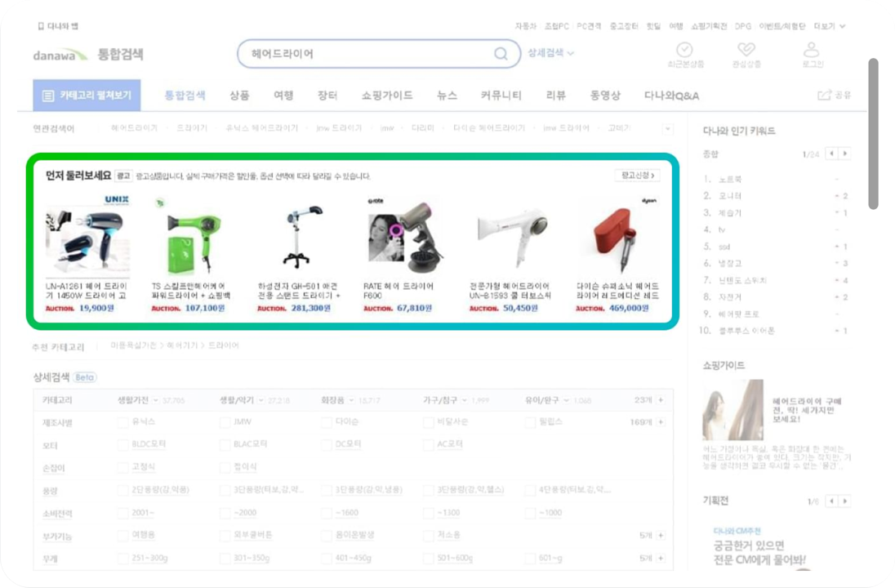
Task: Open the RATE F600 dryer thumbnail
Action: (405, 235)
